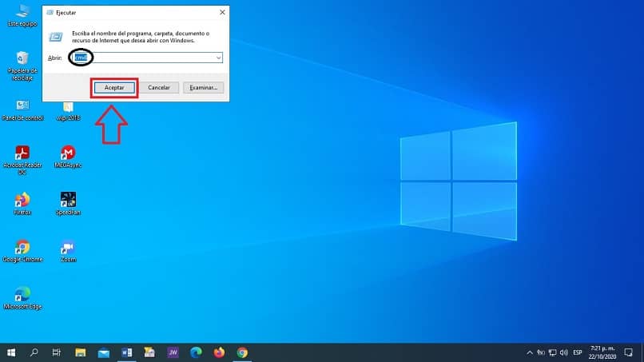Click Cancelar in Ejecutar dialog
The image size is (644, 362).
pyautogui.click(x=159, y=88)
